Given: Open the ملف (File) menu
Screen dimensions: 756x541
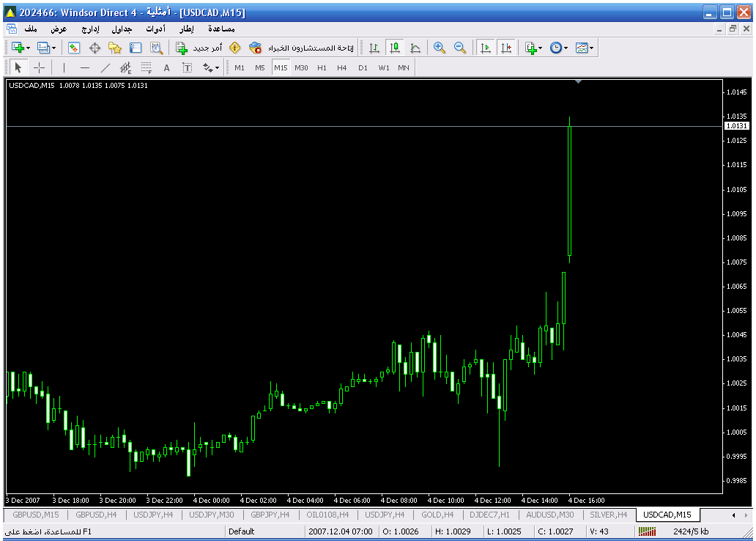Looking at the screenshot, I should click(31, 29).
